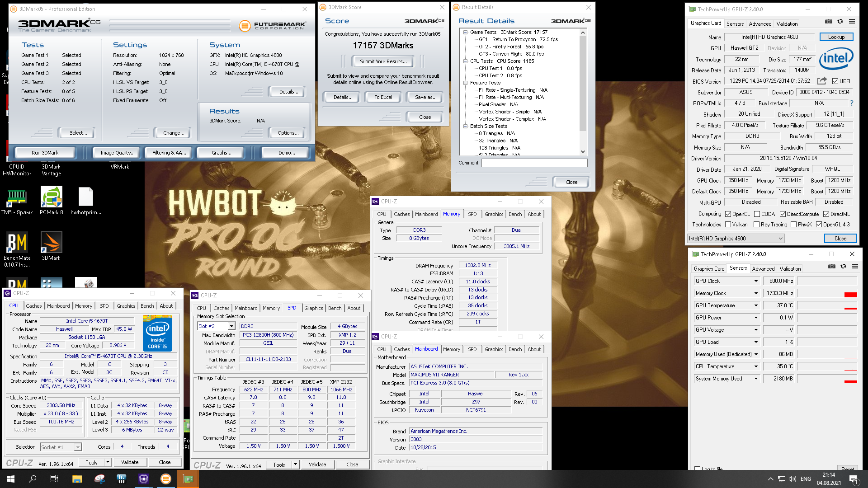
Task: Click GPU-Z screenshot camera icon in Graphics Card window
Action: click(828, 22)
